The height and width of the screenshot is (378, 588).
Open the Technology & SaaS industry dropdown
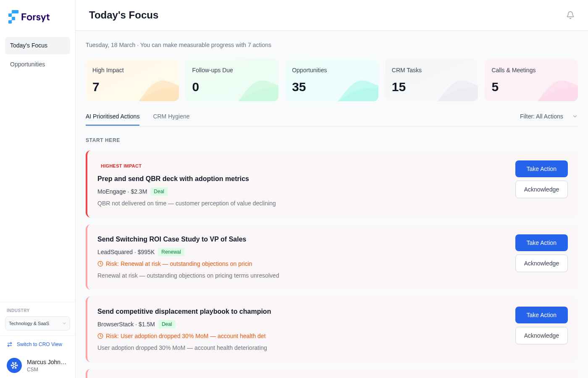point(37,323)
